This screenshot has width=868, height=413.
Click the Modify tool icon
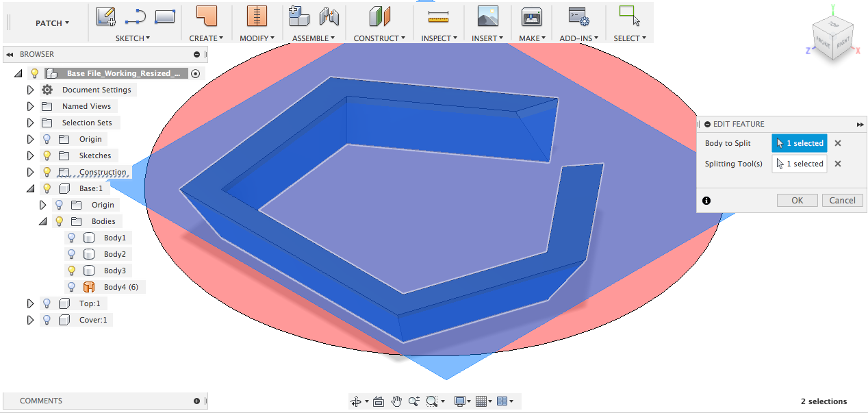pos(257,16)
